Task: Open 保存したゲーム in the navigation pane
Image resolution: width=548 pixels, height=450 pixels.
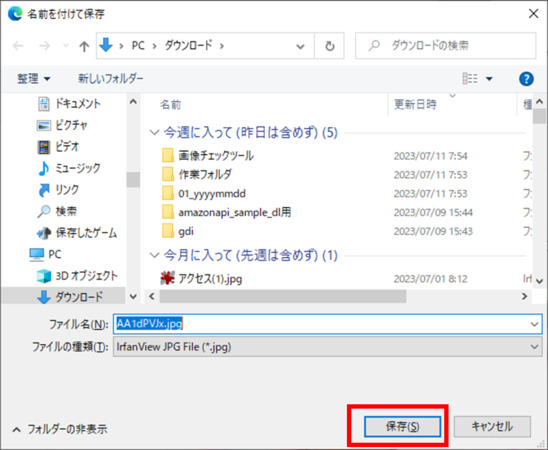Action: click(77, 233)
